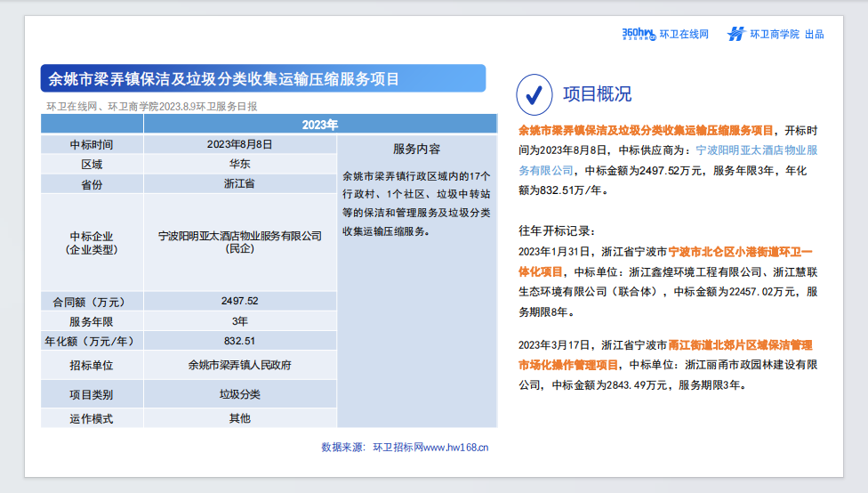This screenshot has height=493, width=868.
Task: Click the 中标金额为2843.49万元 text
Action: click(x=609, y=385)
